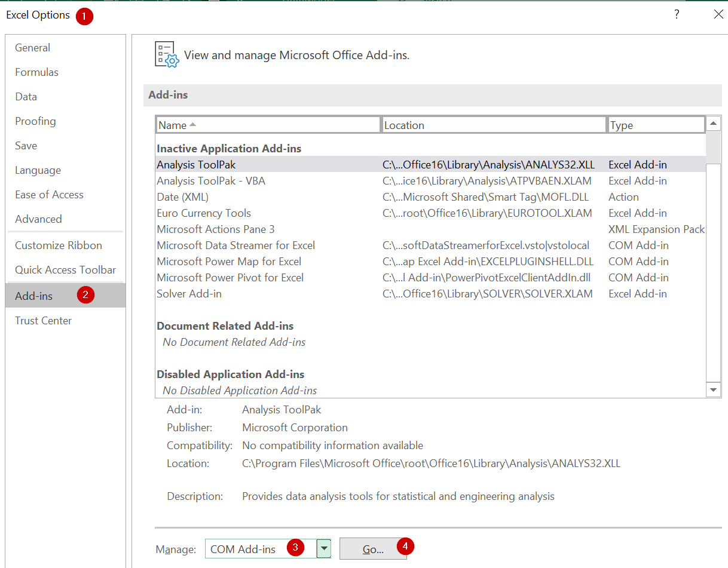Open the Trust Center section

point(43,321)
